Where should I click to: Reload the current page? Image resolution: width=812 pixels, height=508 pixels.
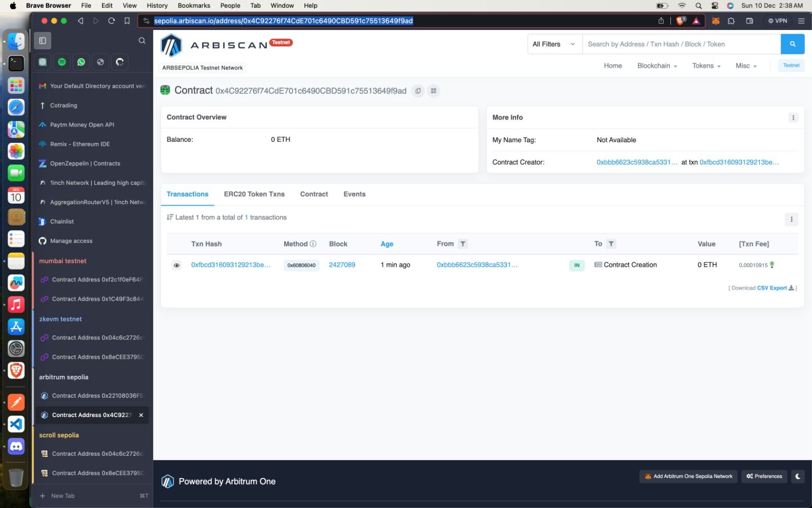tap(112, 21)
